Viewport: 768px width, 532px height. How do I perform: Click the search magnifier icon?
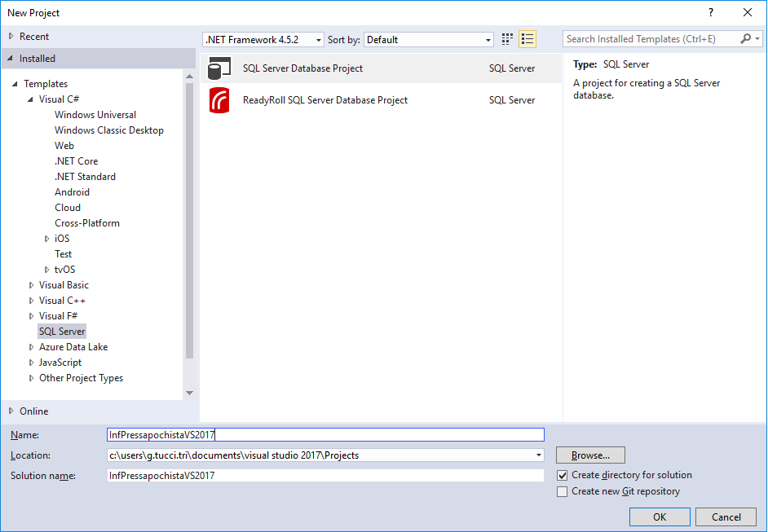point(745,38)
